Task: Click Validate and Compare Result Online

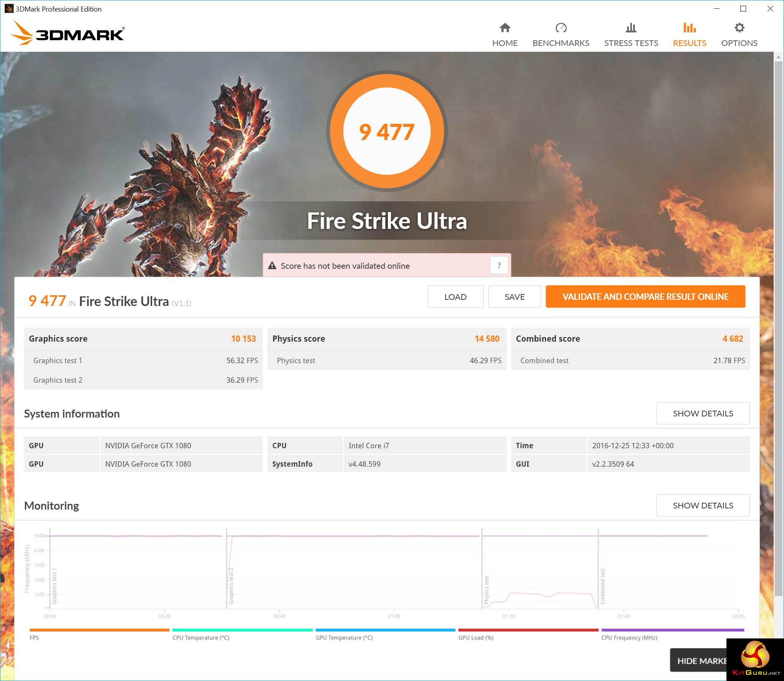Action: (x=645, y=296)
